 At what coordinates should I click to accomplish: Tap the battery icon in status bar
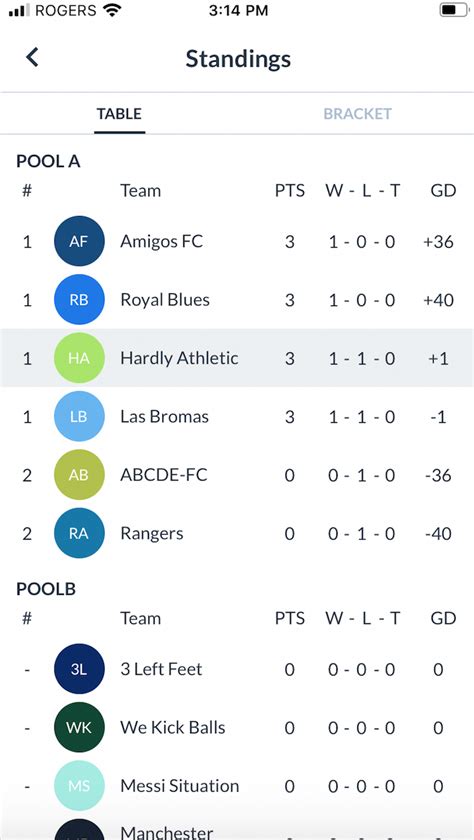454,10
